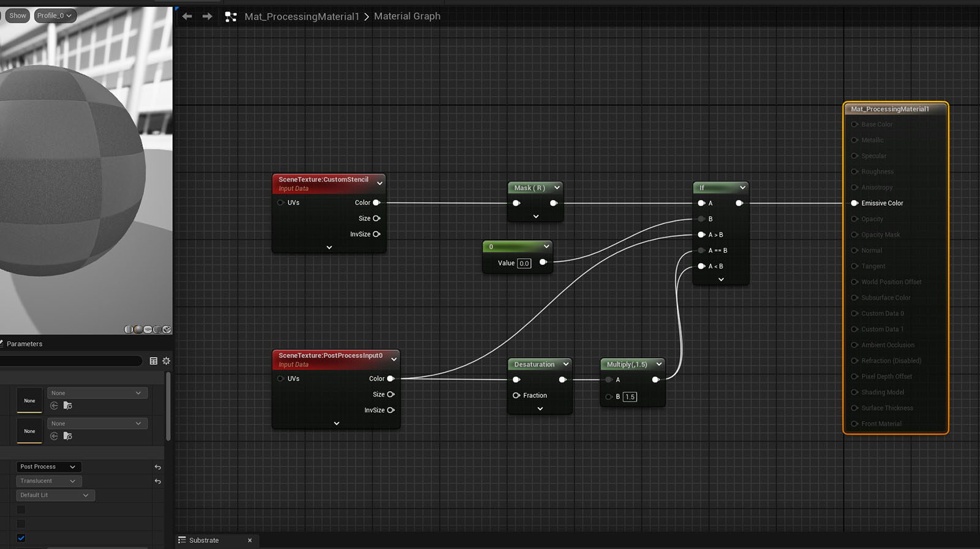Use selected asset for second None slot
The height and width of the screenshot is (549, 980).
[55, 436]
